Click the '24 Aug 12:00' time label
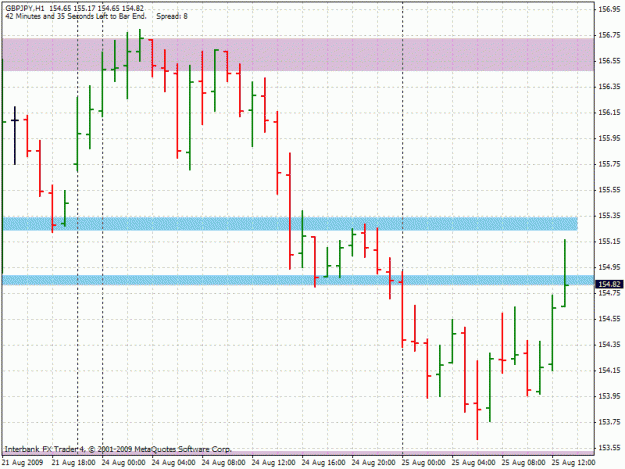The width and height of the screenshot is (625, 469). 273,463
